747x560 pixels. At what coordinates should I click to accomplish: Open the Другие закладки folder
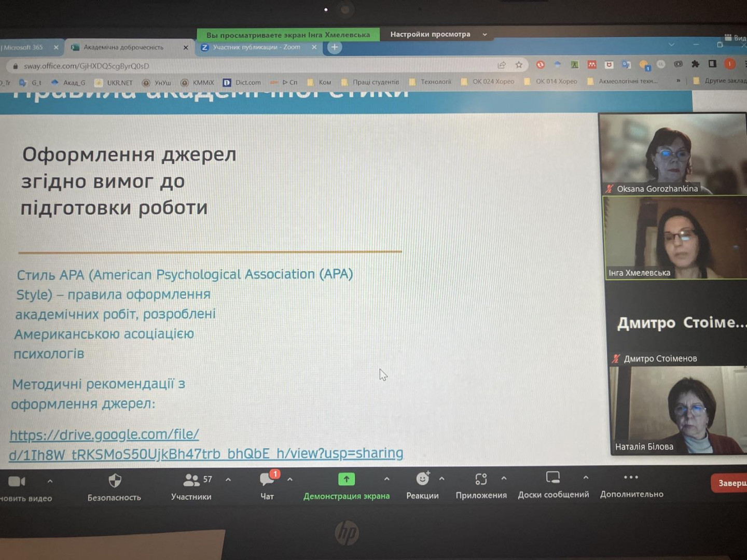[720, 80]
